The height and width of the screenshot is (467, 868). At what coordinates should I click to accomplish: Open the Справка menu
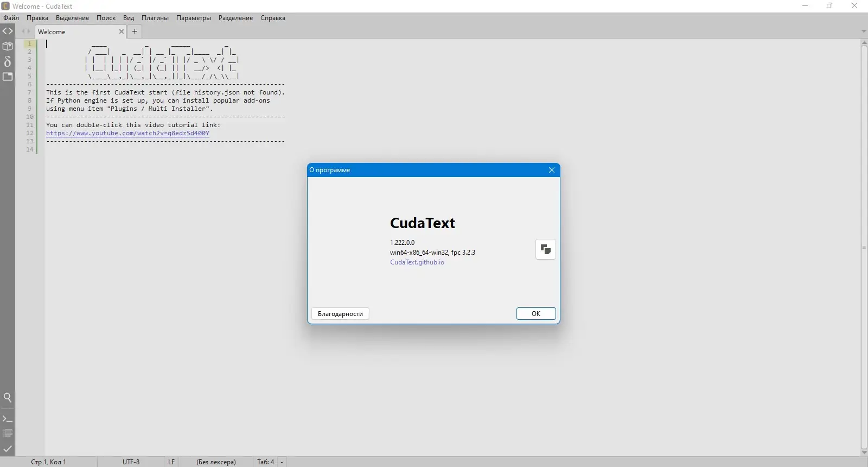coord(273,18)
